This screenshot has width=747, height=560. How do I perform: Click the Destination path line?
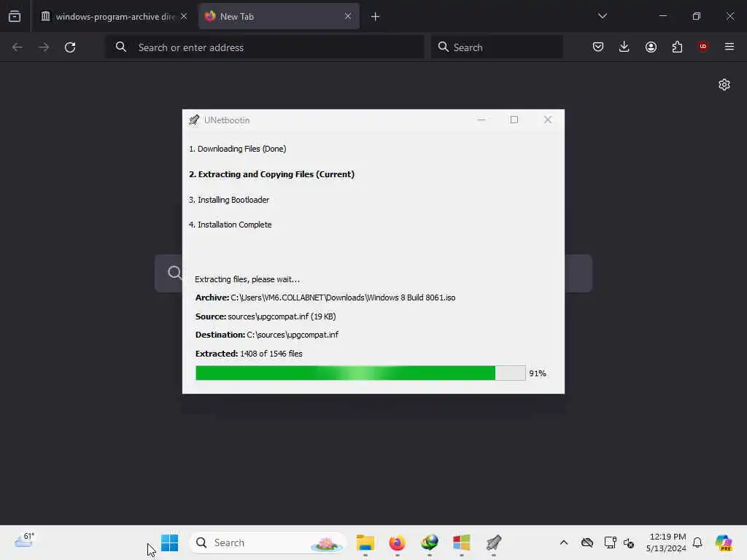[x=267, y=335]
